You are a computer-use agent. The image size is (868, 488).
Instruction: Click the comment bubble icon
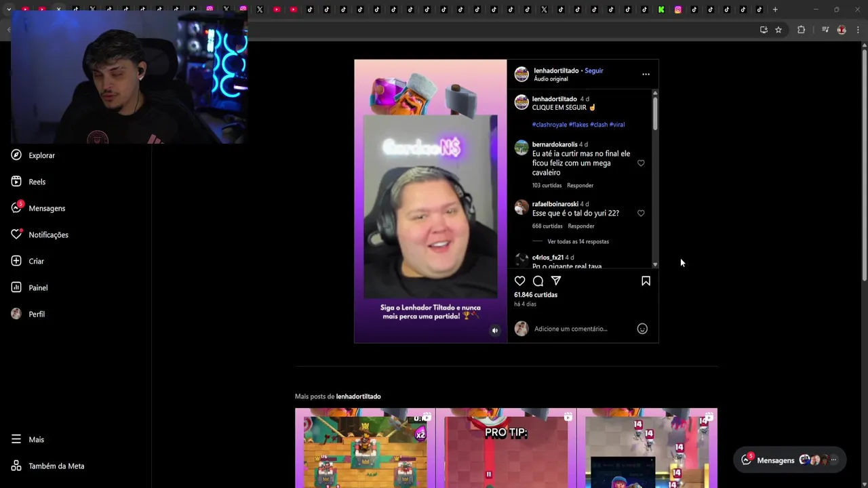coord(538,281)
